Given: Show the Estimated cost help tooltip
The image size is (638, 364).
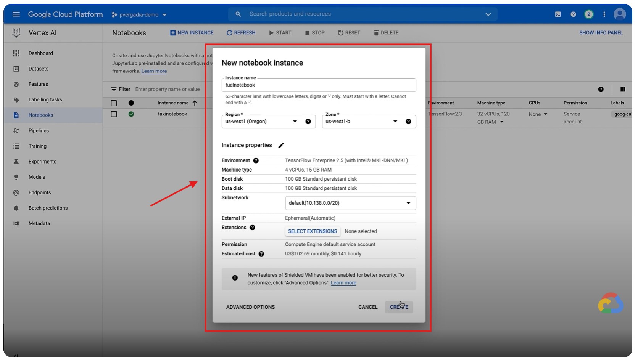Looking at the screenshot, I should click(x=261, y=254).
